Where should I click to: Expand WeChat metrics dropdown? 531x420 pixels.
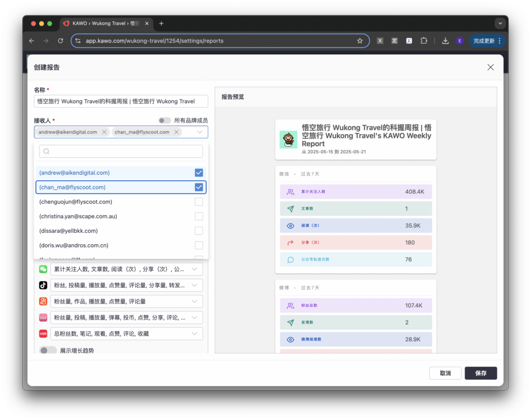point(194,269)
